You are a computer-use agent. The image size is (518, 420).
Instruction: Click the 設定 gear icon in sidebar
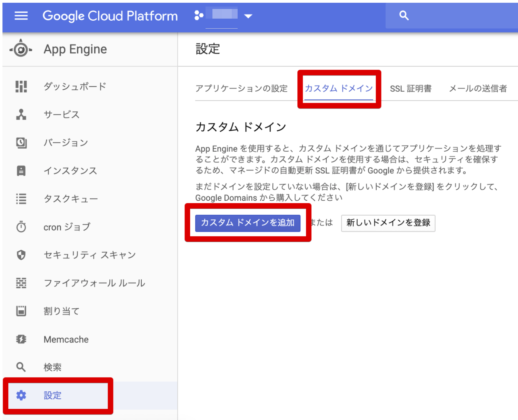(21, 395)
